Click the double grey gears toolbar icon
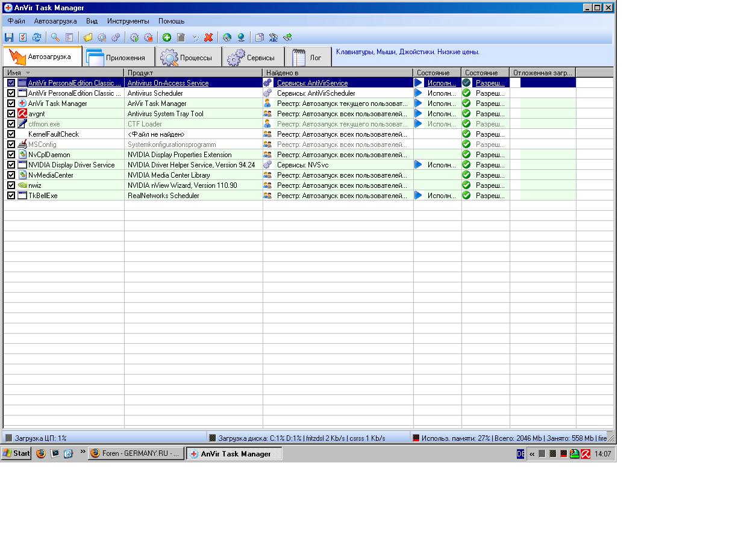The width and height of the screenshot is (750, 560). pyautogui.click(x=116, y=37)
